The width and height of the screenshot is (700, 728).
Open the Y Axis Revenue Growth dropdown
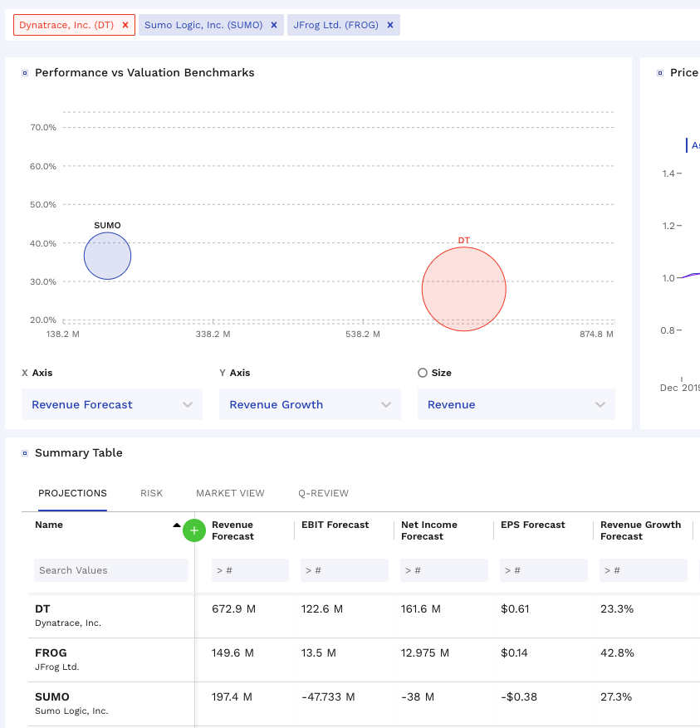click(x=310, y=404)
